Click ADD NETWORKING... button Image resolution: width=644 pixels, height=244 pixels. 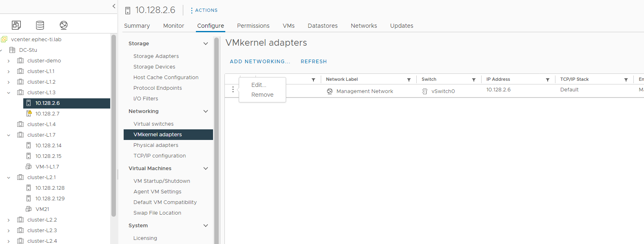[x=260, y=62]
